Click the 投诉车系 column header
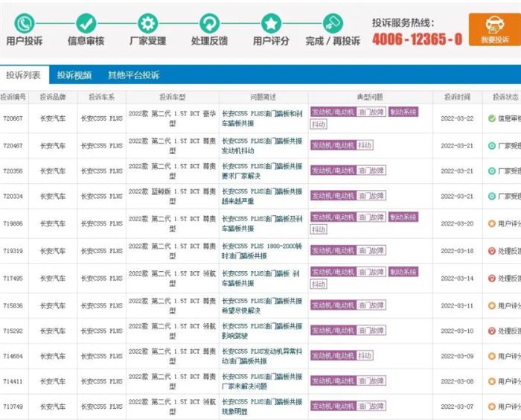 pos(102,97)
